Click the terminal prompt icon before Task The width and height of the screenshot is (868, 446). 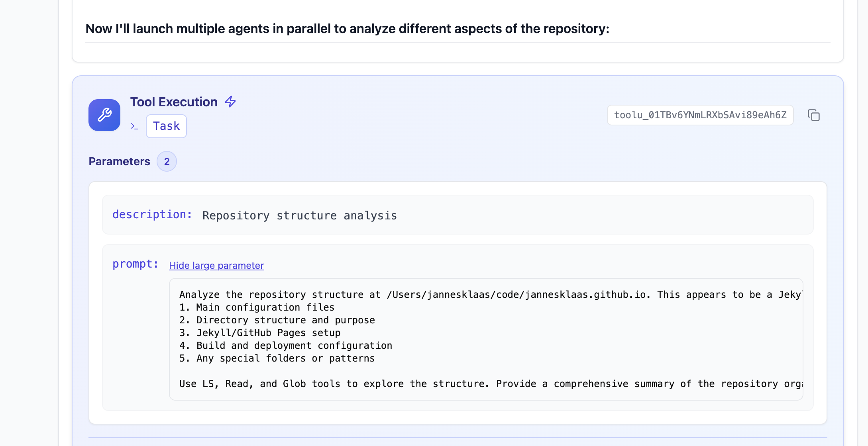click(x=135, y=126)
